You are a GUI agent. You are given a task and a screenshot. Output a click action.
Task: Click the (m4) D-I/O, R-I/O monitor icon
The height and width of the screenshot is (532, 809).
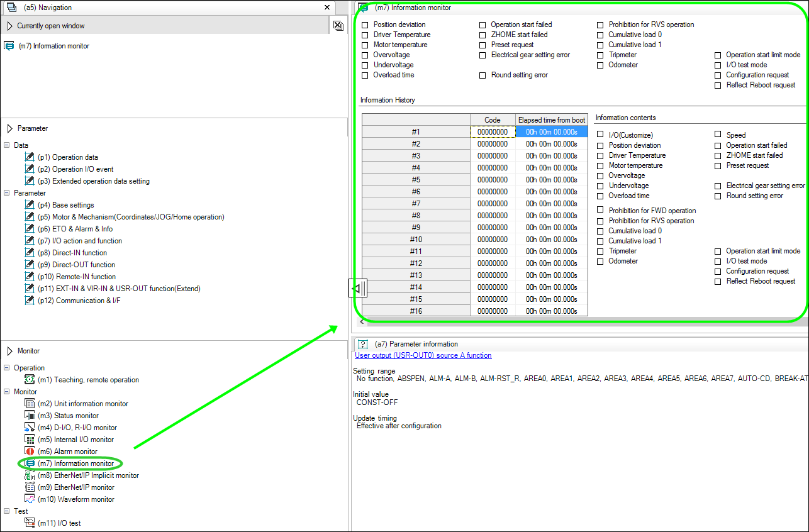click(30, 428)
